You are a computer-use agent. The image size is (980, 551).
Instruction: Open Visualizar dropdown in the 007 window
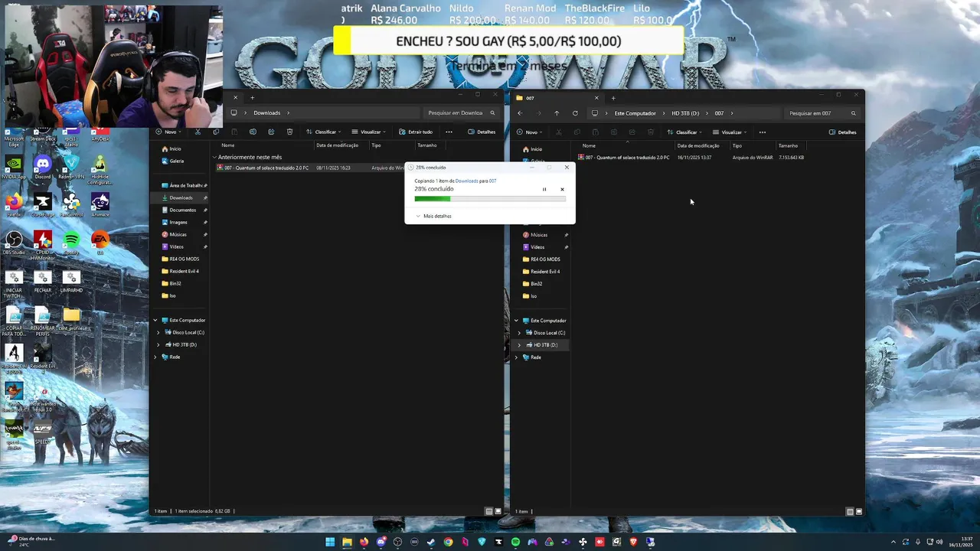730,132
